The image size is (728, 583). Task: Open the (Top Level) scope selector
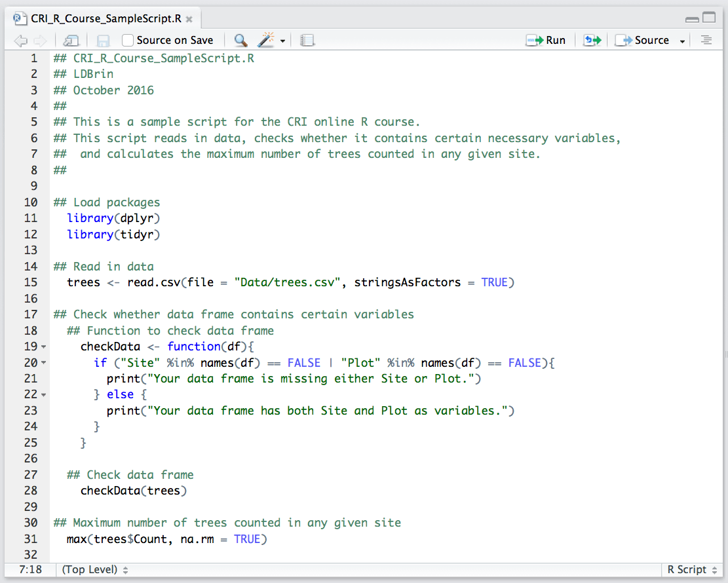(x=88, y=569)
